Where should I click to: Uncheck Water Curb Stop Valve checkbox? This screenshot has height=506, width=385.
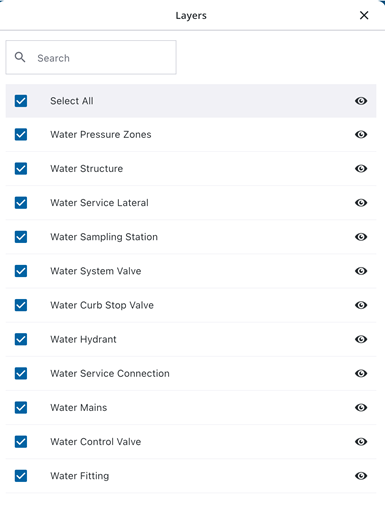(21, 305)
